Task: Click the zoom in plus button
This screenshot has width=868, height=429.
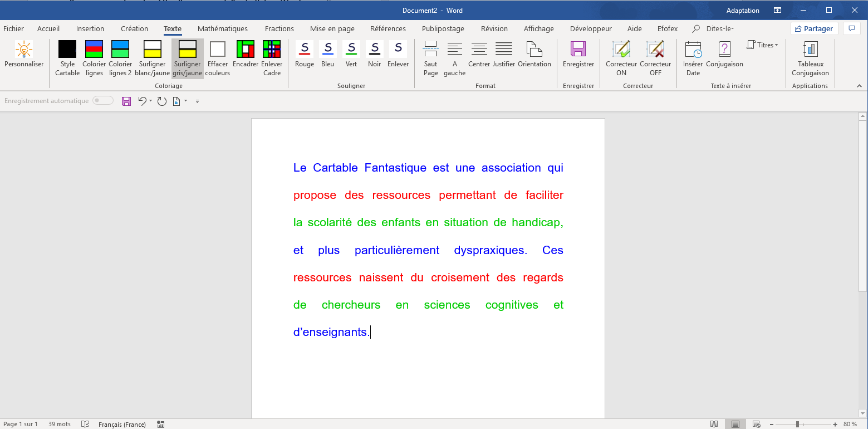Action: pos(835,424)
